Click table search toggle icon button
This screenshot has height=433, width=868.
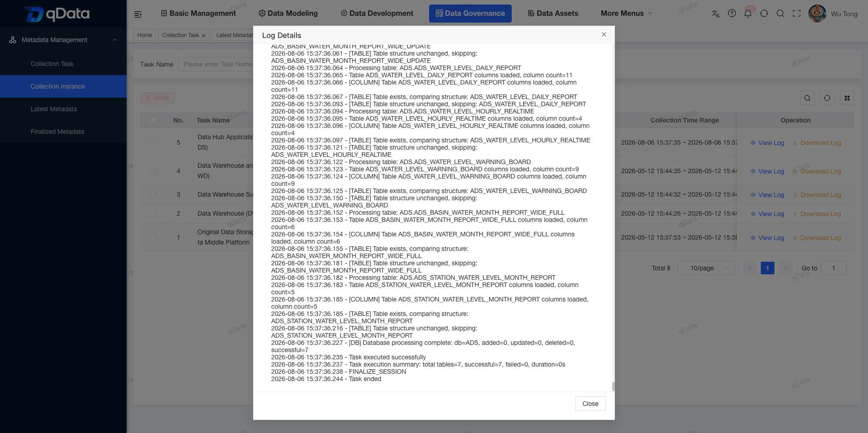pyautogui.click(x=807, y=98)
